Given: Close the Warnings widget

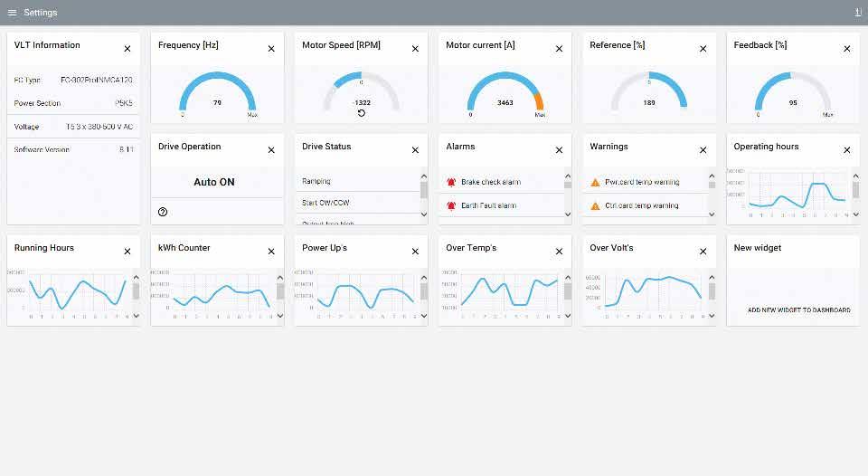Looking at the screenshot, I should [x=703, y=150].
